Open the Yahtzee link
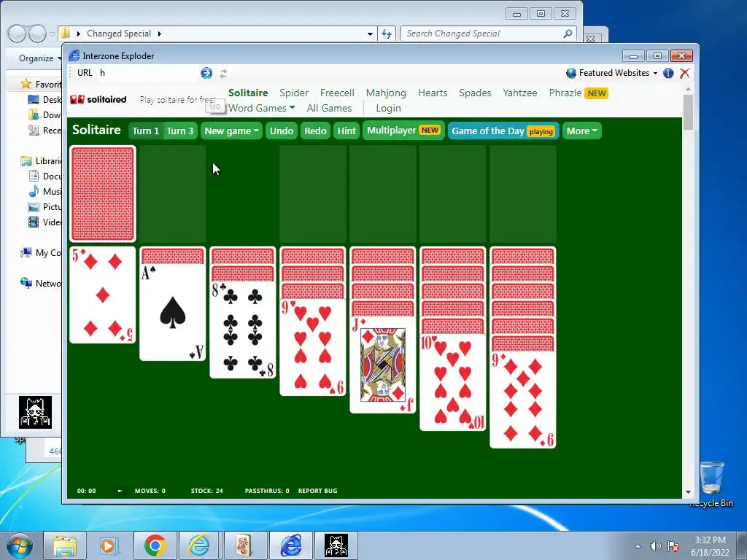This screenshot has width=747, height=560. point(519,93)
